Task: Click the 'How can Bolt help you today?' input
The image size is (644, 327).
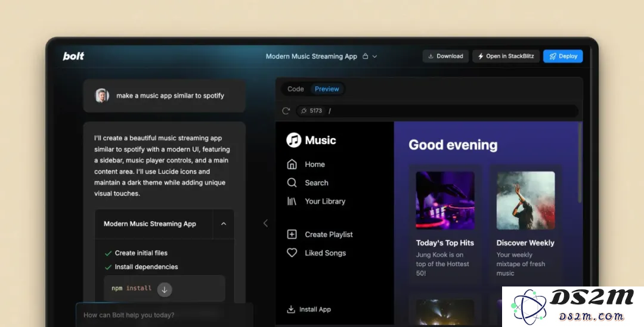Action: pyautogui.click(x=165, y=315)
